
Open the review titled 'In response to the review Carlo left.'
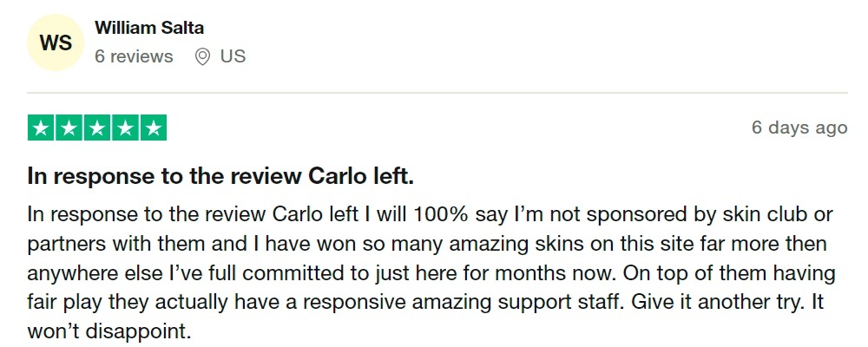tap(220, 176)
